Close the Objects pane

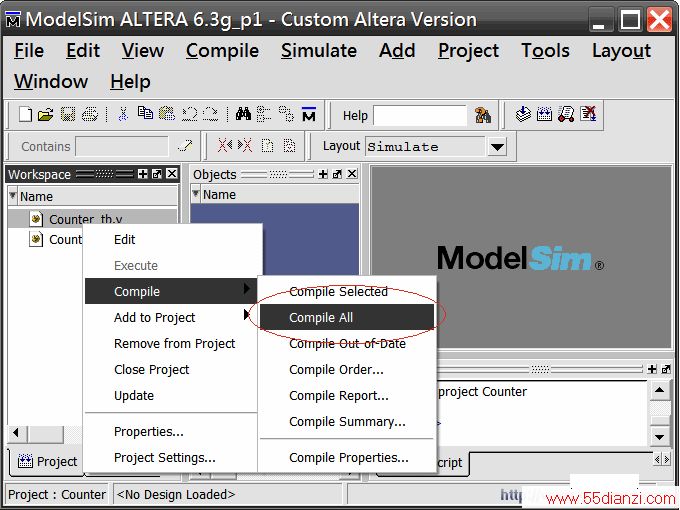(352, 174)
